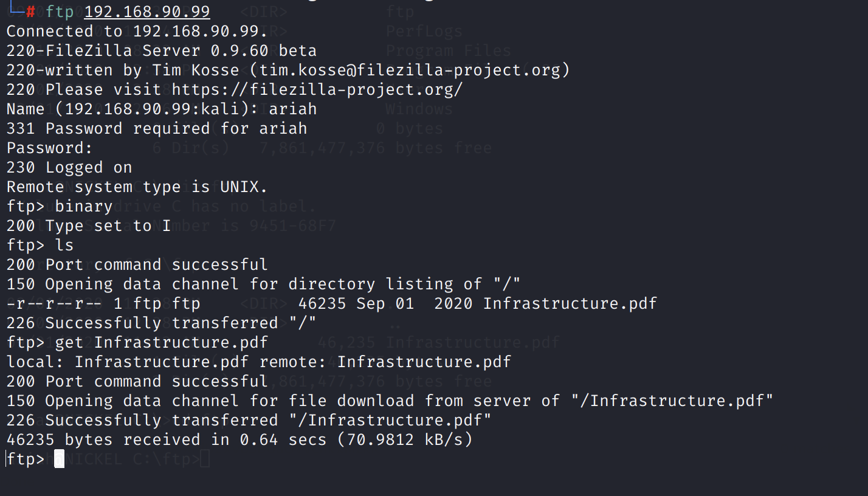Viewport: 868px width, 496px height.
Task: Click the '-r--r--r--' file permissions text
Action: tap(55, 303)
